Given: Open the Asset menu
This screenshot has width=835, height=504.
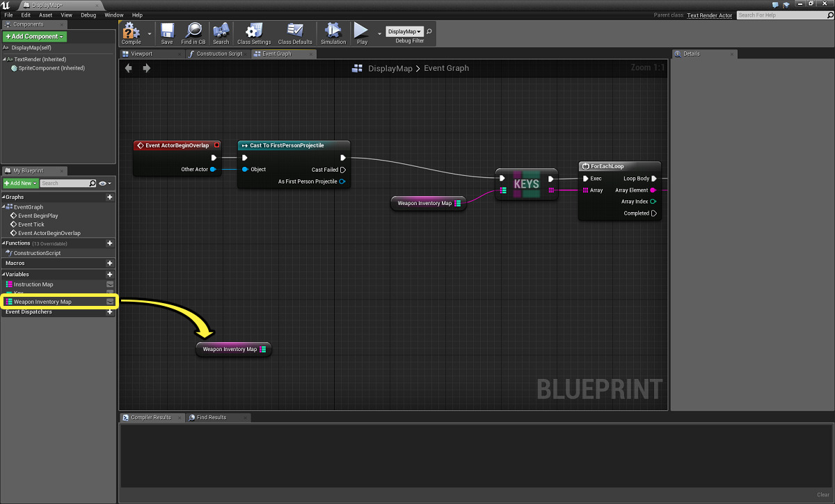Looking at the screenshot, I should pos(45,15).
